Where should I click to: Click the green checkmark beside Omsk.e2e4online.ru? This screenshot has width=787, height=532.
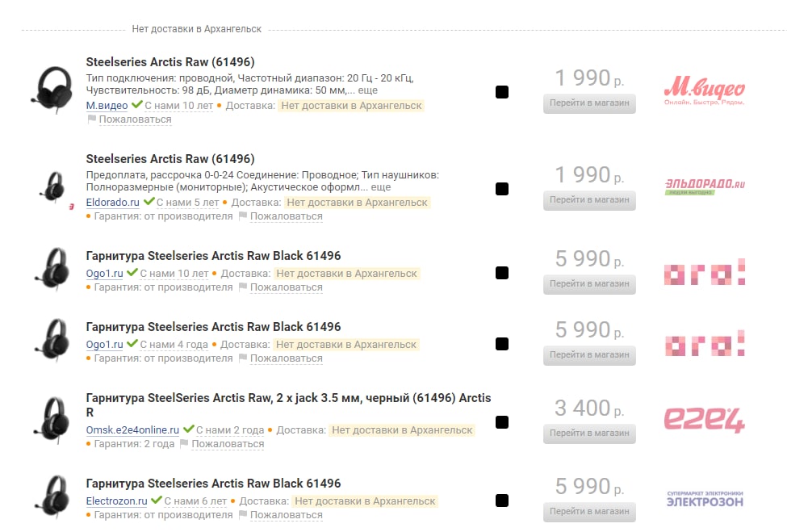point(189,429)
